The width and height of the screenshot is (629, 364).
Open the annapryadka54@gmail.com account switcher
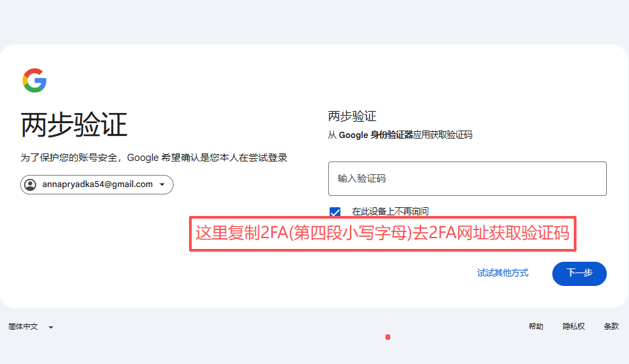[97, 184]
